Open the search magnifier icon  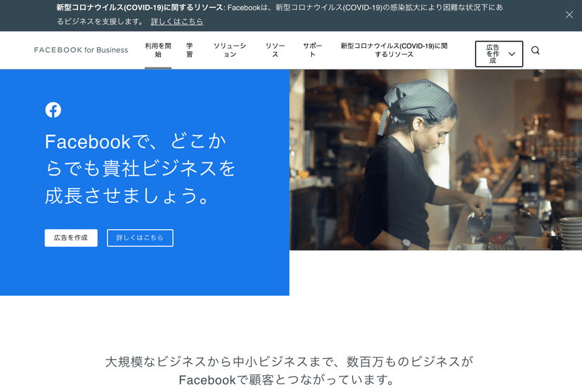coord(535,51)
